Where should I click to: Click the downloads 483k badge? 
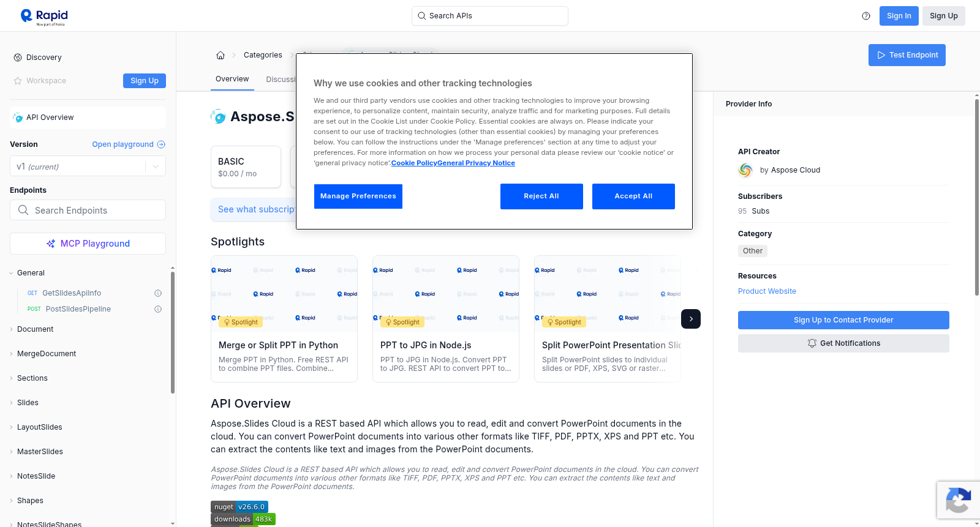pyautogui.click(x=243, y=519)
